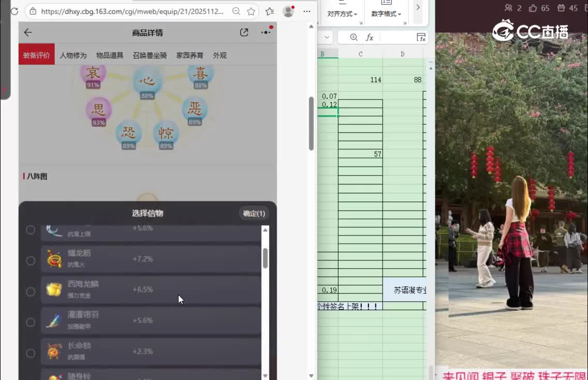Click the 喜 88% emotion orb
Image resolution: width=588 pixels, height=380 pixels.
tap(201, 75)
